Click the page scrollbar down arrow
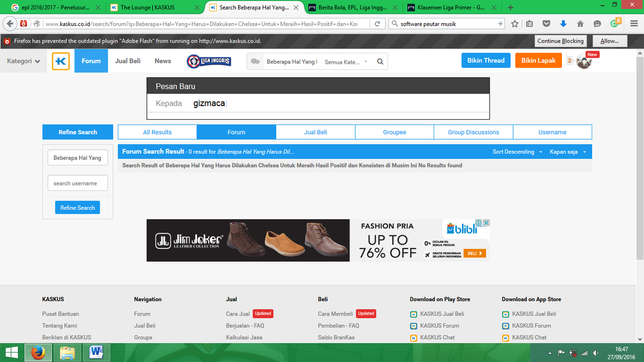Viewport: 644px width, 362px height. pos(640,340)
